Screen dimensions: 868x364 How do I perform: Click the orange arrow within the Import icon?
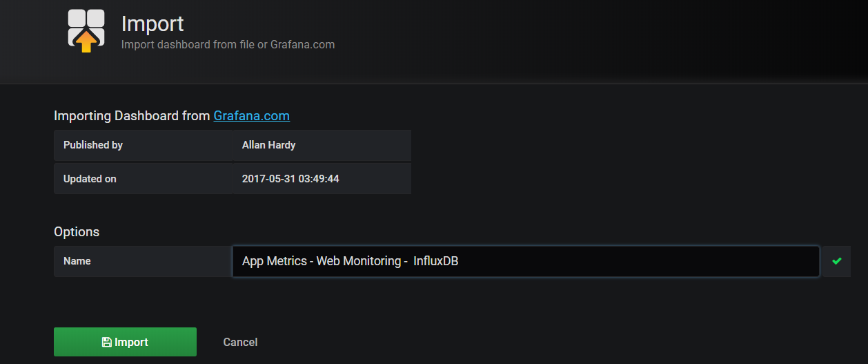pyautogui.click(x=86, y=42)
